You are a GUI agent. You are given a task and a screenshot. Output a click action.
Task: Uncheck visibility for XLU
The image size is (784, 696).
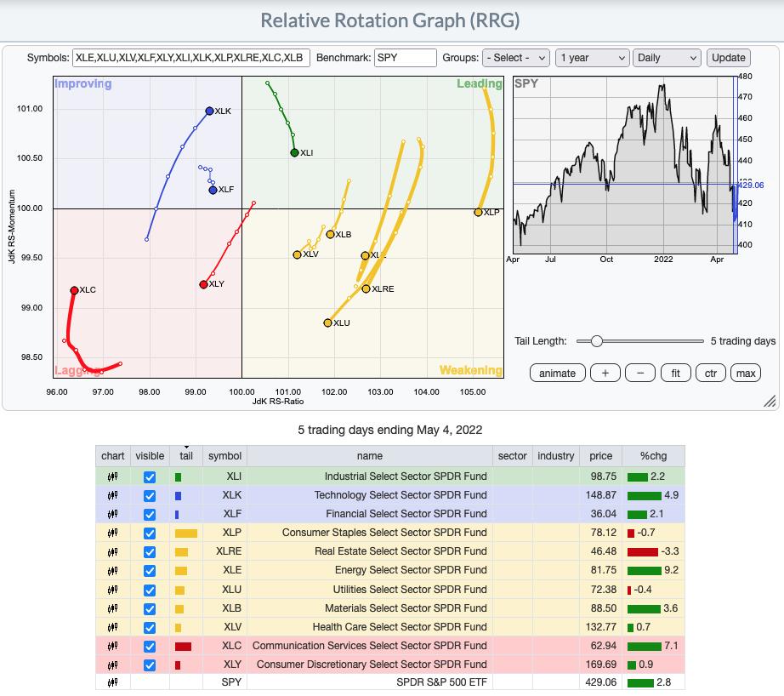150,590
